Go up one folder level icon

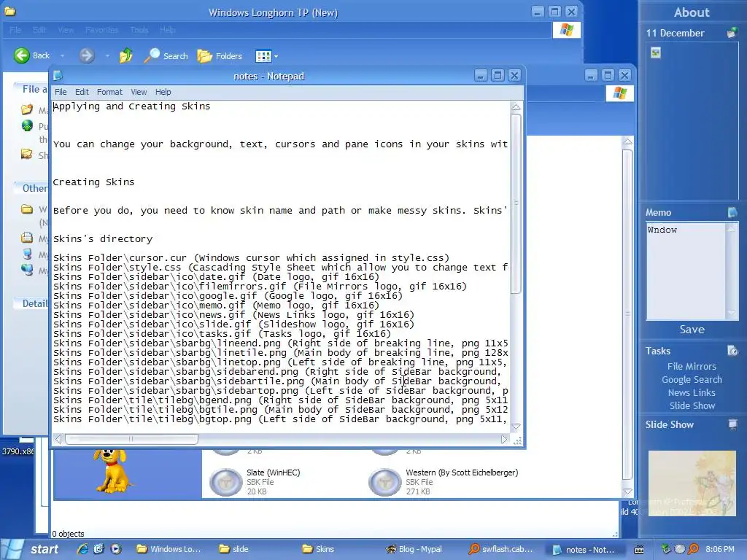coord(125,55)
